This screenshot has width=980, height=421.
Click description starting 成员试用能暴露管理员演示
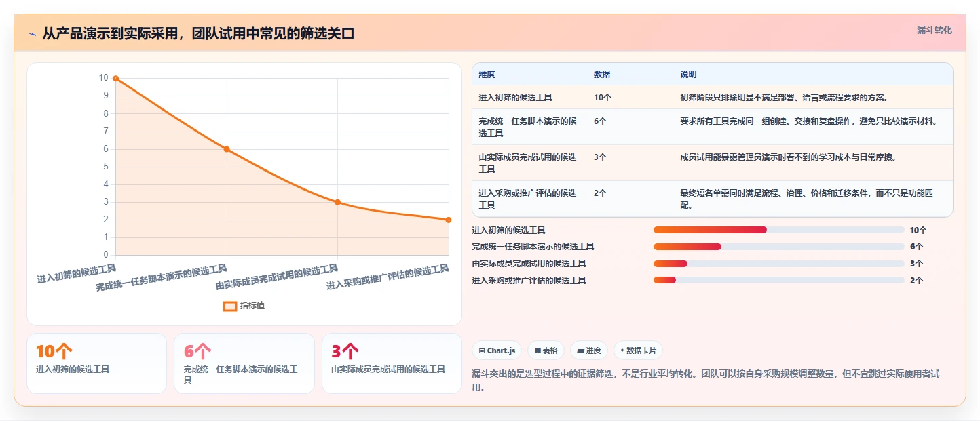pos(788,157)
